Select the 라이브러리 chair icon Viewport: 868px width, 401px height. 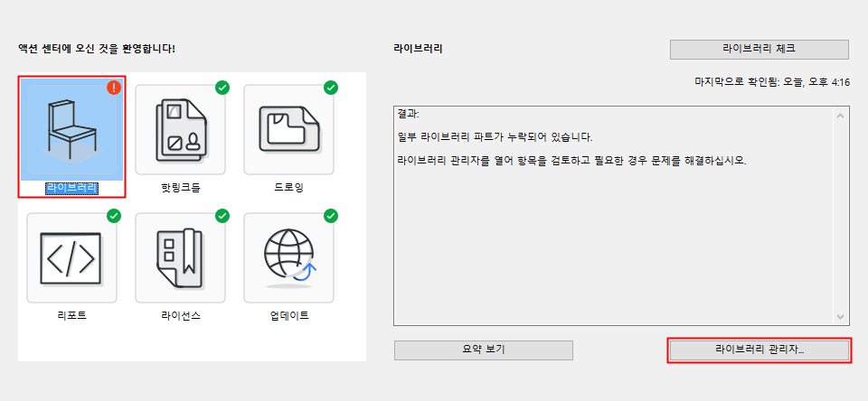(72, 129)
